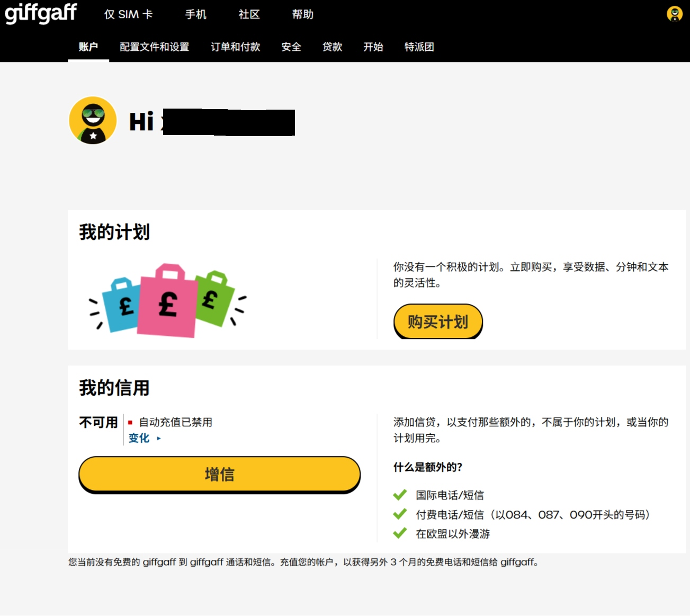Click the green check by 在欧盟以外漫游
This screenshot has width=690, height=616.
pos(400,533)
